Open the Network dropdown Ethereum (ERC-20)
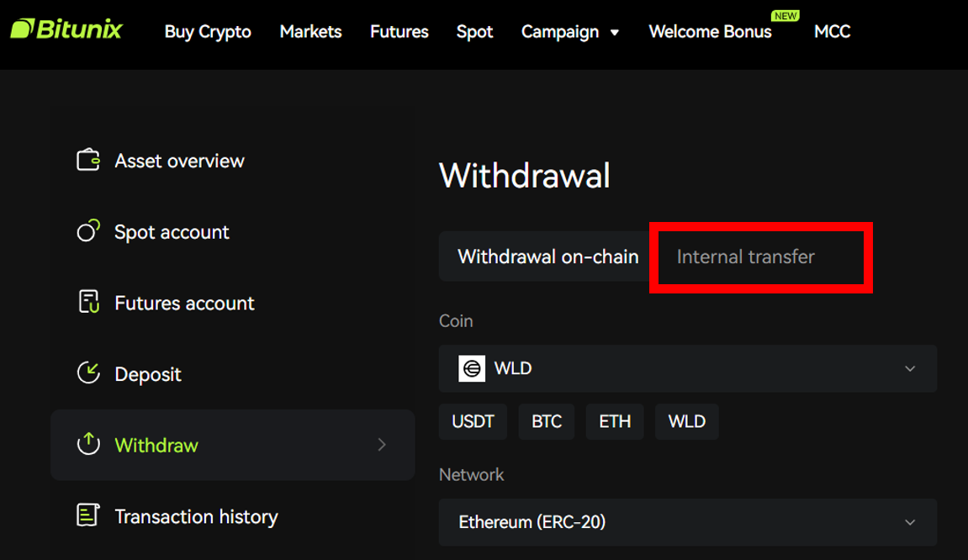Viewport: 968px width, 560px height. coord(688,522)
